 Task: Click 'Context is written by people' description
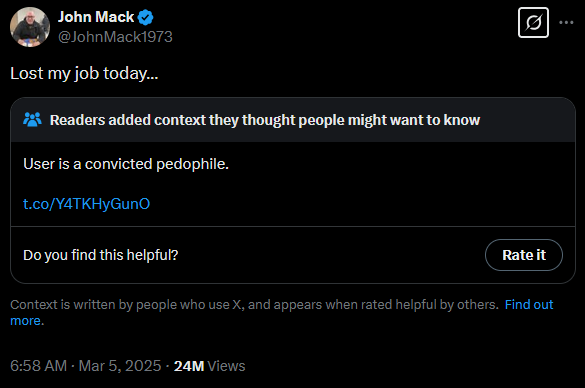pos(254,305)
